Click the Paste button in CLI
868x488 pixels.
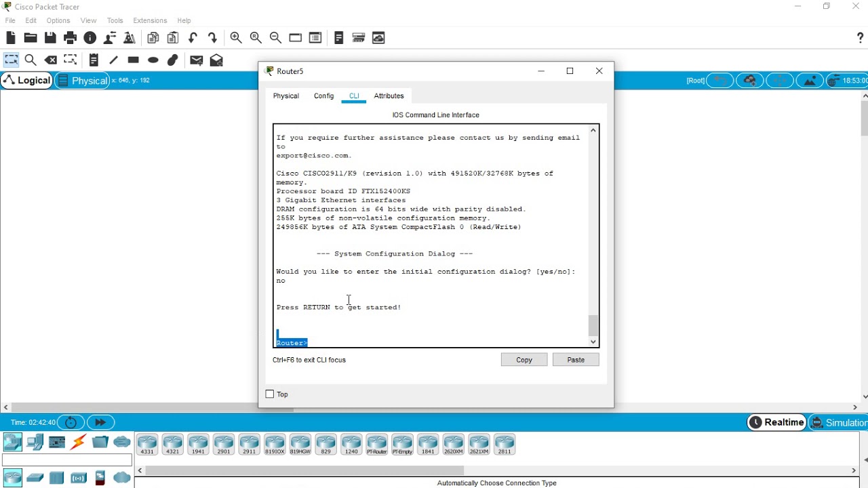[576, 360]
